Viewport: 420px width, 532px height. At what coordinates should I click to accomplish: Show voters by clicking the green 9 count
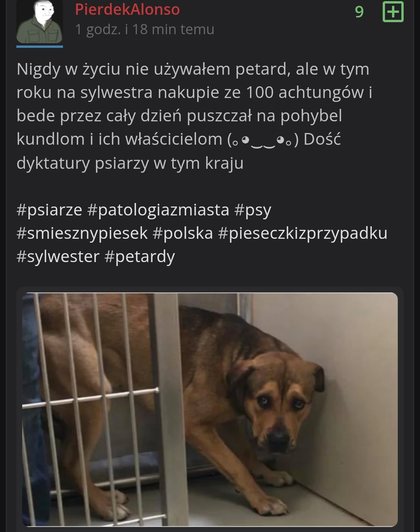point(359,12)
